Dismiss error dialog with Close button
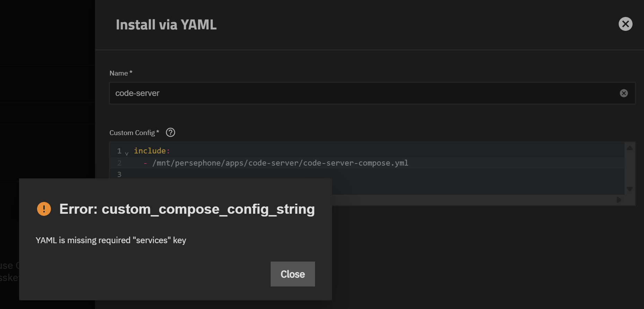The width and height of the screenshot is (644, 309). [x=293, y=274]
